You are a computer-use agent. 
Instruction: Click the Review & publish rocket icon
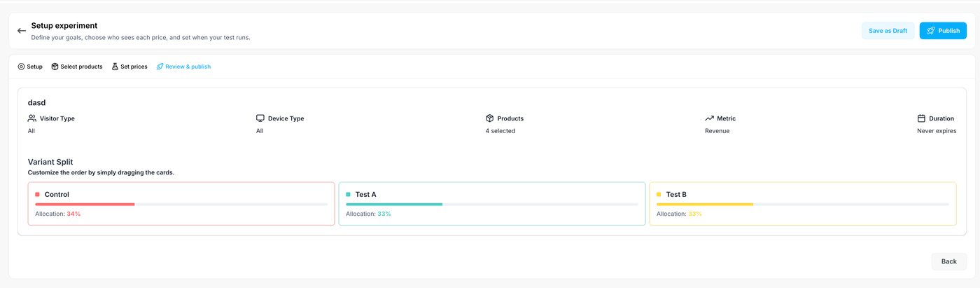160,67
